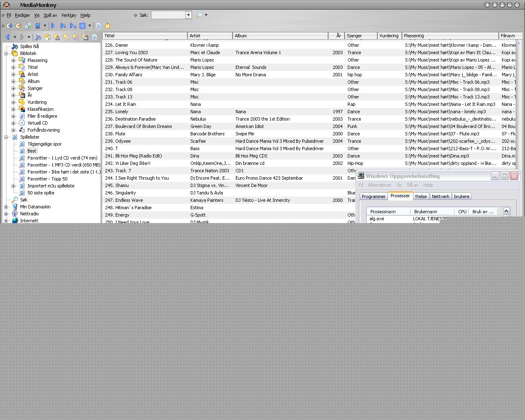Expand the Importert m3u spilleliste node
This screenshot has width=525, height=420.
(x=14, y=186)
